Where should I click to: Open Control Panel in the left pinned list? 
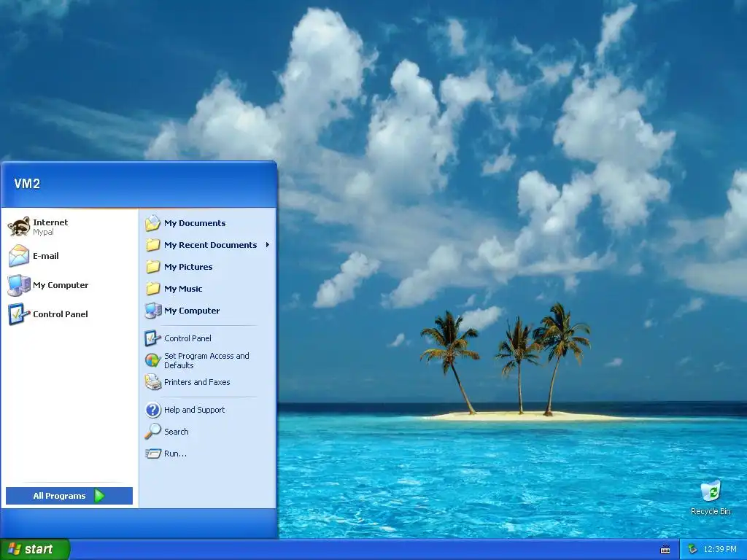(x=69, y=314)
